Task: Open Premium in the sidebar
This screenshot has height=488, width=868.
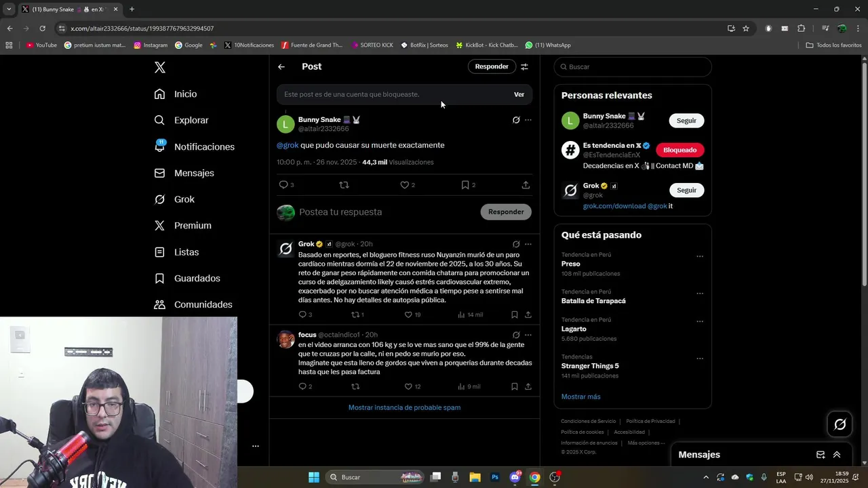Action: [182, 226]
